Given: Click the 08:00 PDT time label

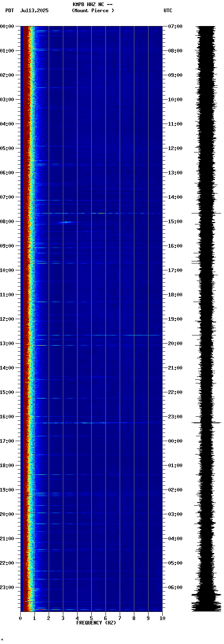Looking at the screenshot, I should [x=7, y=222].
